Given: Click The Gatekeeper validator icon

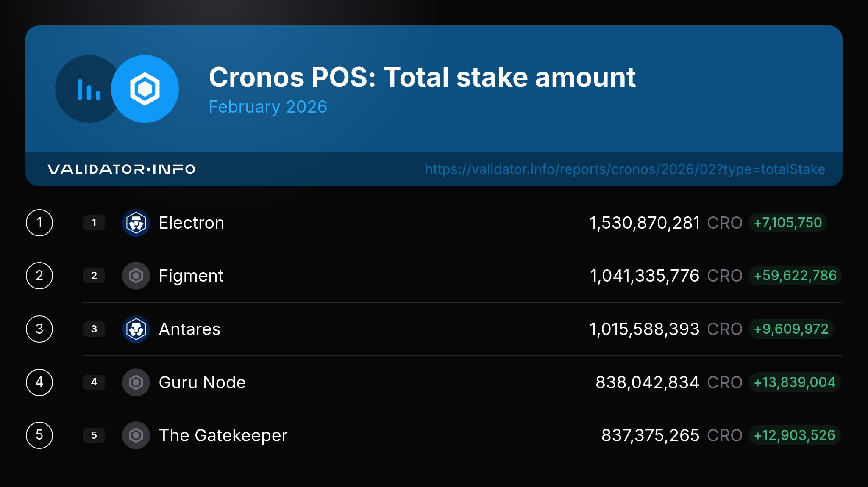Looking at the screenshot, I should click(x=136, y=435).
